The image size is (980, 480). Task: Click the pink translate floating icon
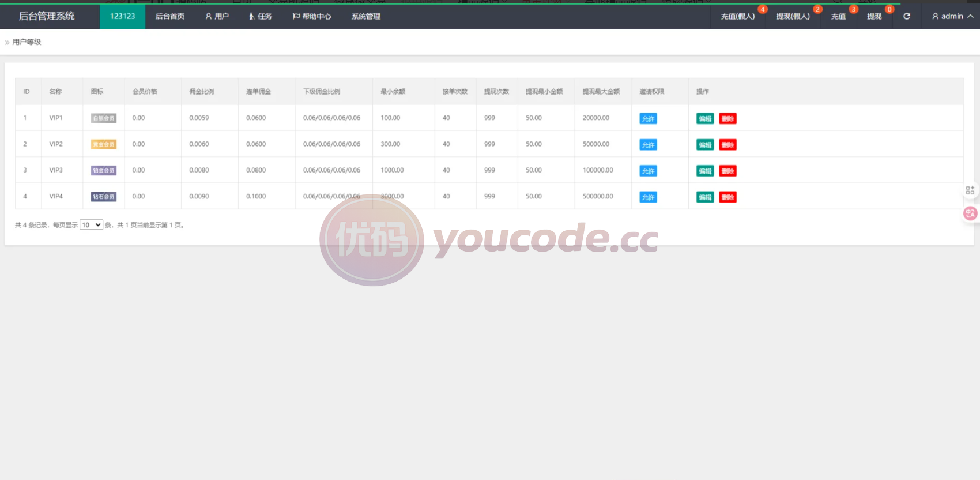click(x=970, y=213)
